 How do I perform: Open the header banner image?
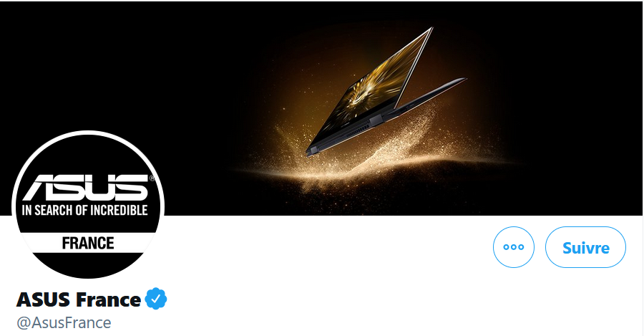click(322, 107)
